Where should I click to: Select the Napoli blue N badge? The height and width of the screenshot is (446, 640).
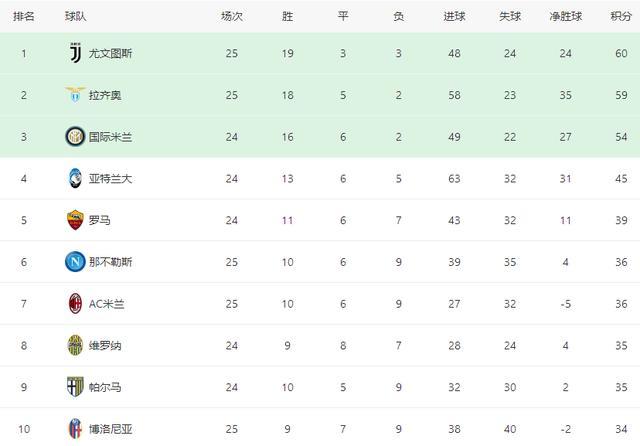pos(75,262)
